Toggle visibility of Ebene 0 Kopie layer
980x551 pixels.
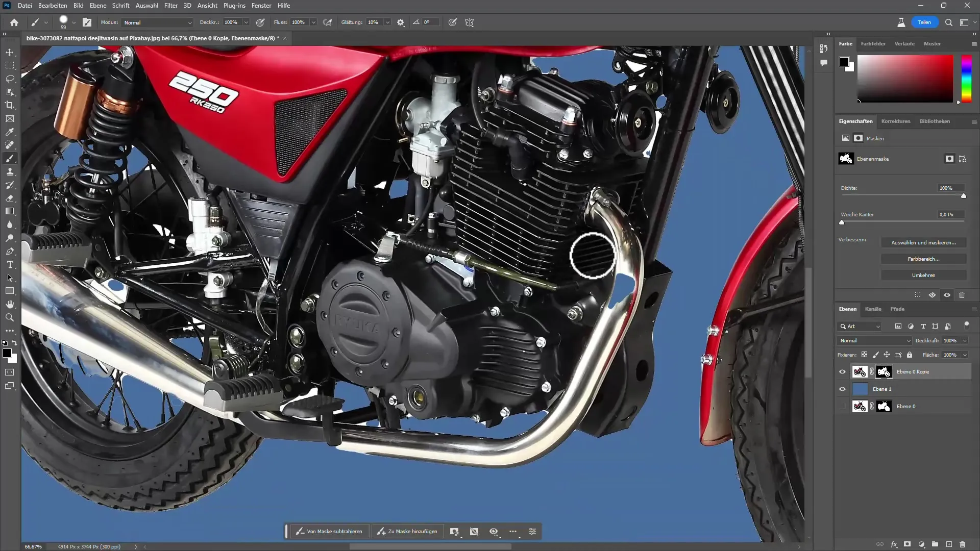pos(843,371)
